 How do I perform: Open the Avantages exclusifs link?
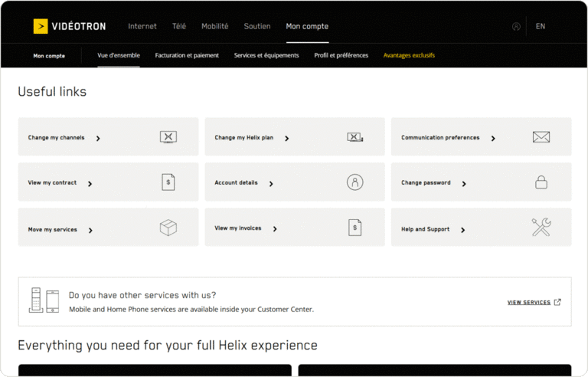coord(409,56)
